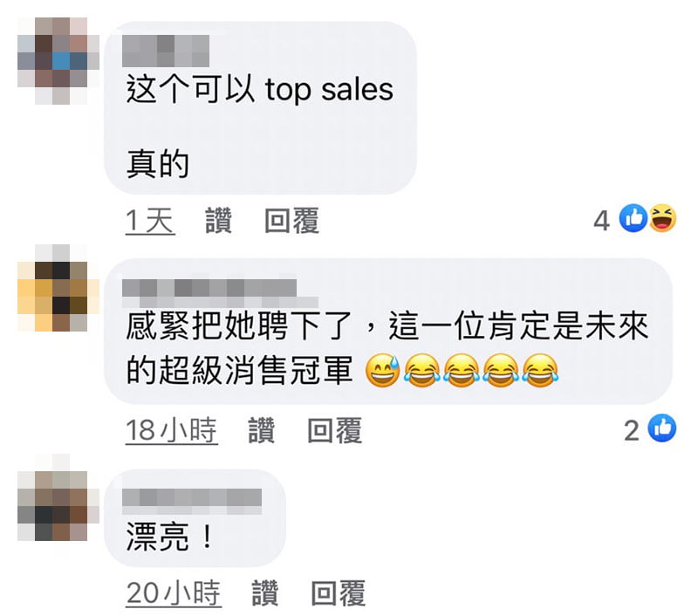
Task: Like the 'top sales' comment via 讚
Action: (x=219, y=221)
